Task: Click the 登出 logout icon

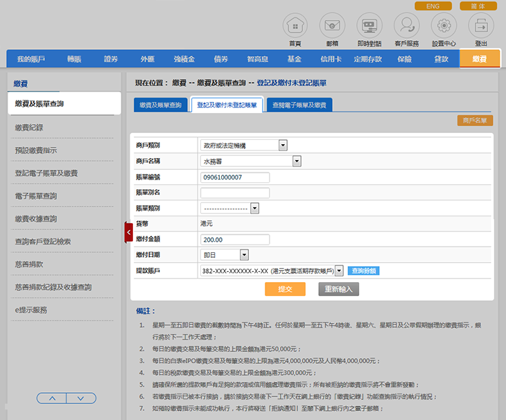Action: [x=481, y=26]
